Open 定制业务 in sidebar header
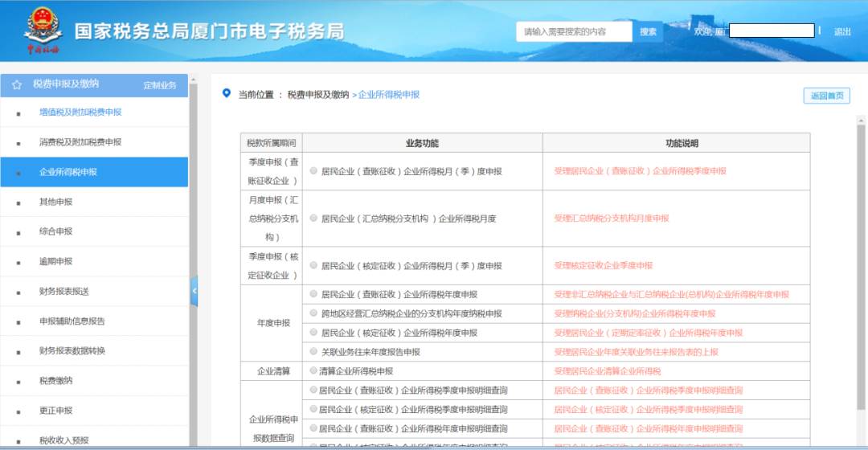 point(159,85)
